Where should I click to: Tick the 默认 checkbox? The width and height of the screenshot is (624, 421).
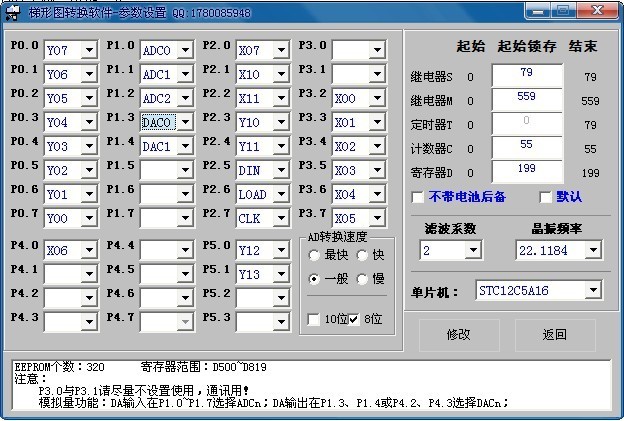(x=545, y=197)
